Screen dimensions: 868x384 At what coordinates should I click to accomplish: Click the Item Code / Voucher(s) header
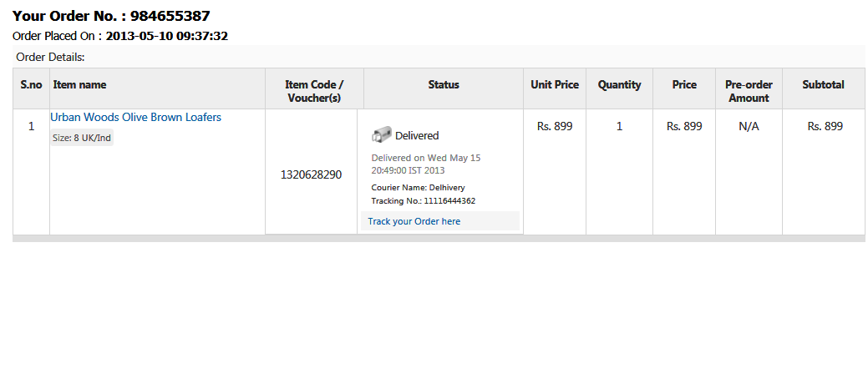click(314, 91)
